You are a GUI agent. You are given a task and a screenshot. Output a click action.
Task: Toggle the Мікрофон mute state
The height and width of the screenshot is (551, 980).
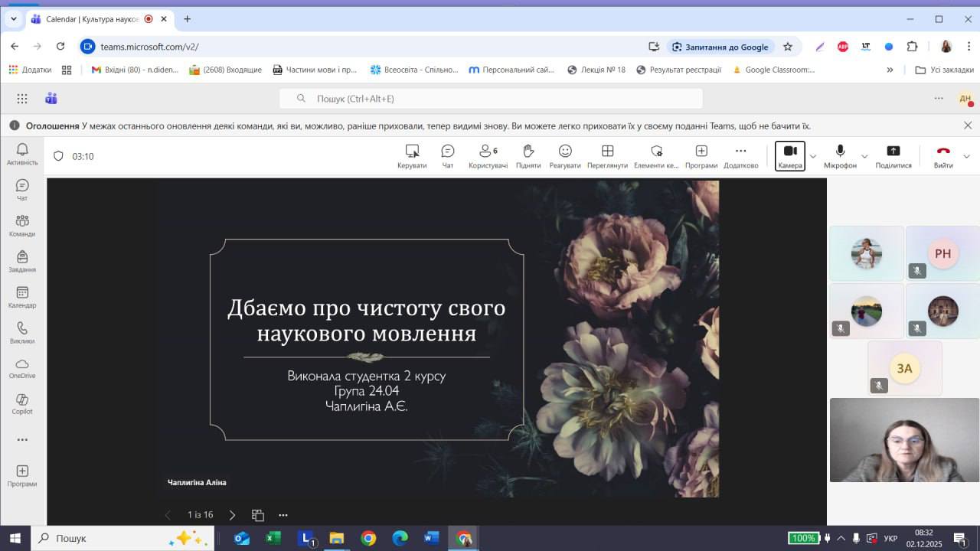(840, 155)
